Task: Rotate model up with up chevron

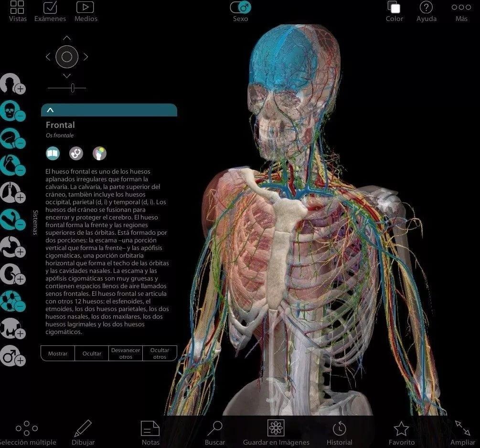Action: (x=67, y=38)
